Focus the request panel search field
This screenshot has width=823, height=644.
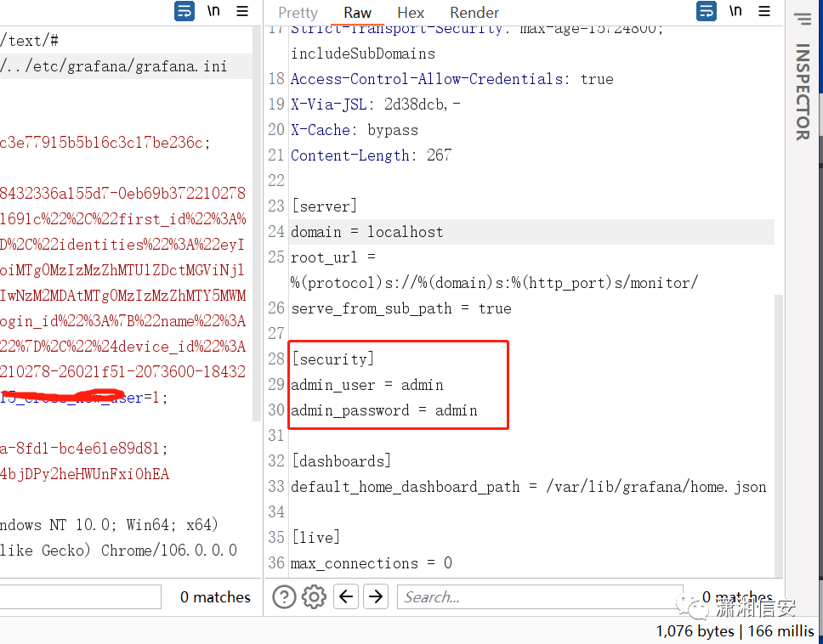click(80, 596)
